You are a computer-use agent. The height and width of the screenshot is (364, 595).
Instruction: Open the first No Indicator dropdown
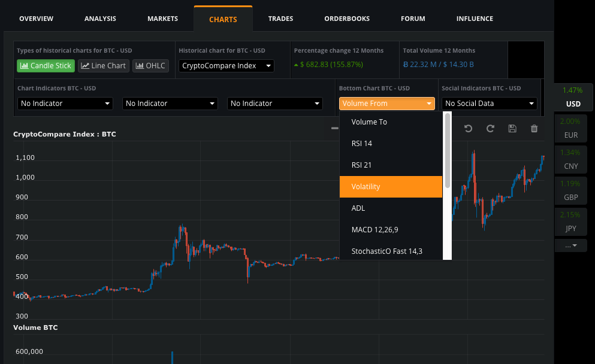(65, 104)
